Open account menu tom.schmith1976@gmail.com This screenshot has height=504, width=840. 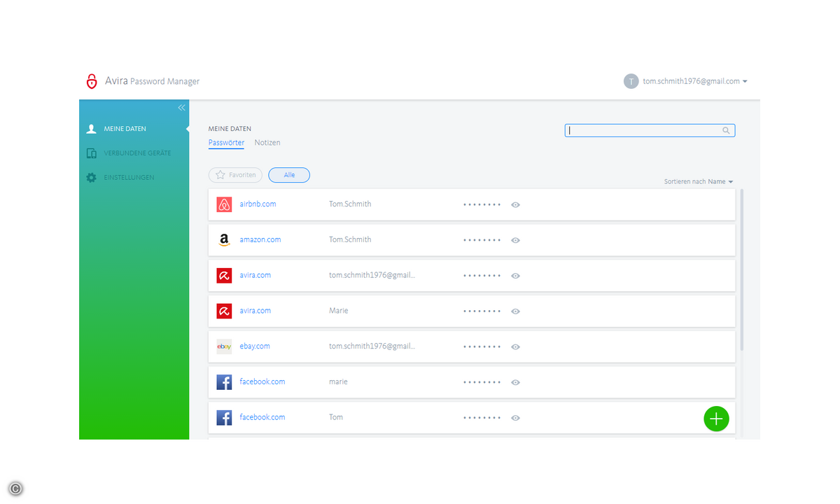coord(695,81)
